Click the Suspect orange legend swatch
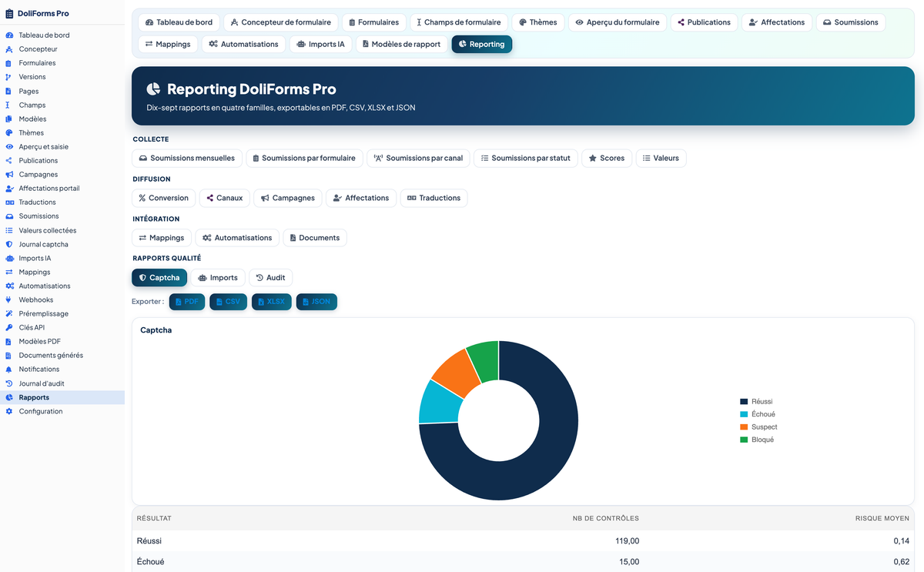This screenshot has width=924, height=572. click(744, 427)
